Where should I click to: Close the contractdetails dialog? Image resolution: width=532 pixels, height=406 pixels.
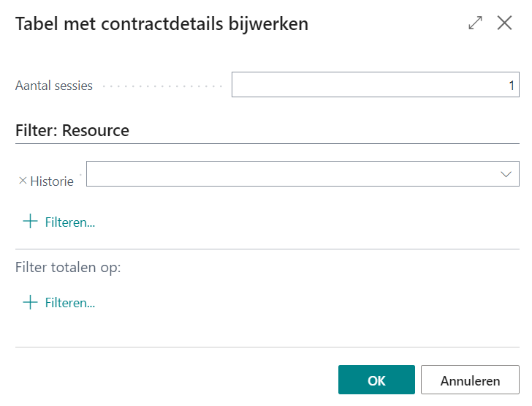[x=504, y=23]
